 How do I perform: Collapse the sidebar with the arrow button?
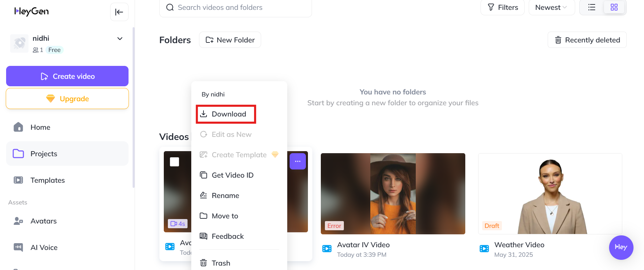(x=119, y=12)
